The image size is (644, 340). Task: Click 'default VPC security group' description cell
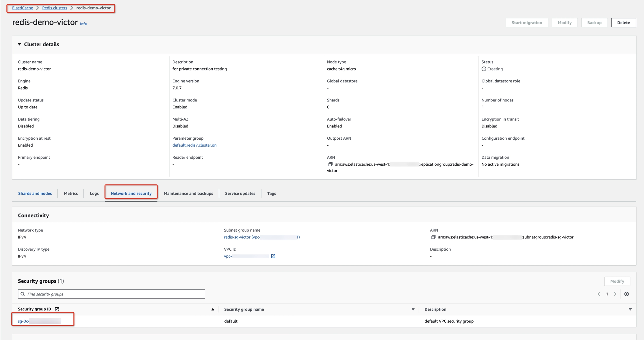(x=449, y=321)
